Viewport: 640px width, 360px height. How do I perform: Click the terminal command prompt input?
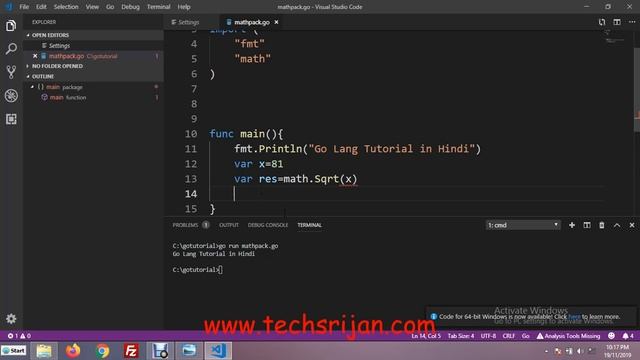click(x=221, y=270)
